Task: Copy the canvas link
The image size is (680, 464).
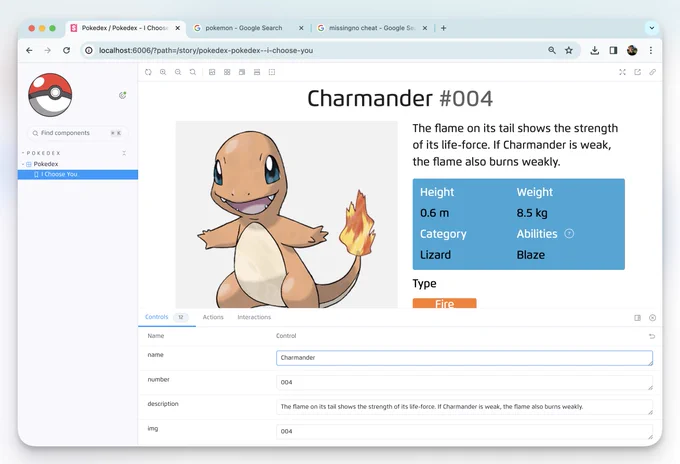Action: click(652, 72)
